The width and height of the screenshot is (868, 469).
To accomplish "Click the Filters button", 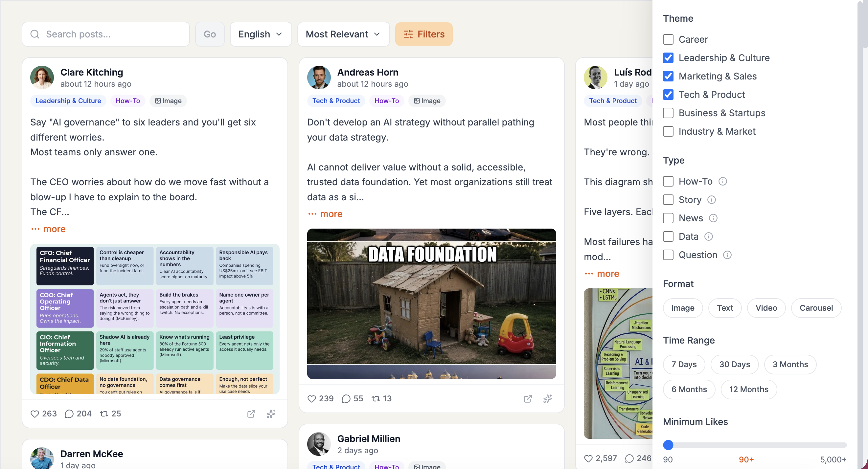I will pyautogui.click(x=423, y=34).
